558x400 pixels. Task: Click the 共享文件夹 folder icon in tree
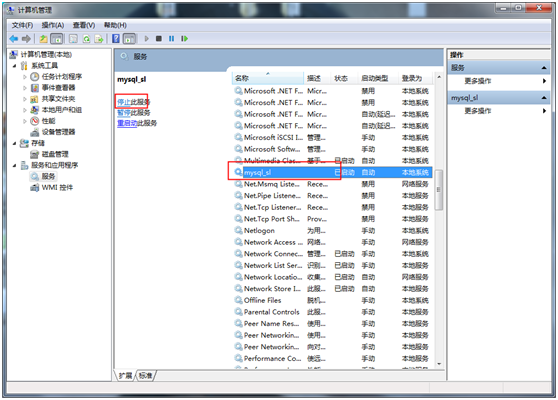[x=35, y=99]
